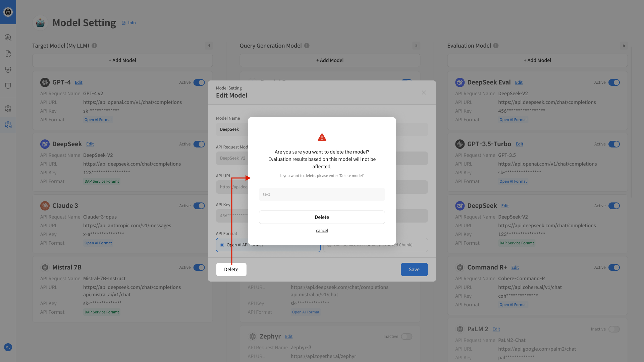Edit the Command R+ model

515,267
